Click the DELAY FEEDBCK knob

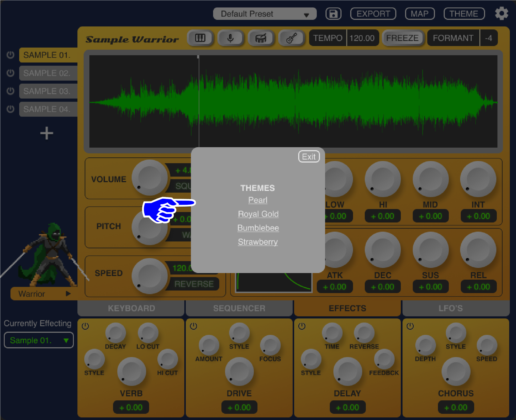(x=384, y=359)
